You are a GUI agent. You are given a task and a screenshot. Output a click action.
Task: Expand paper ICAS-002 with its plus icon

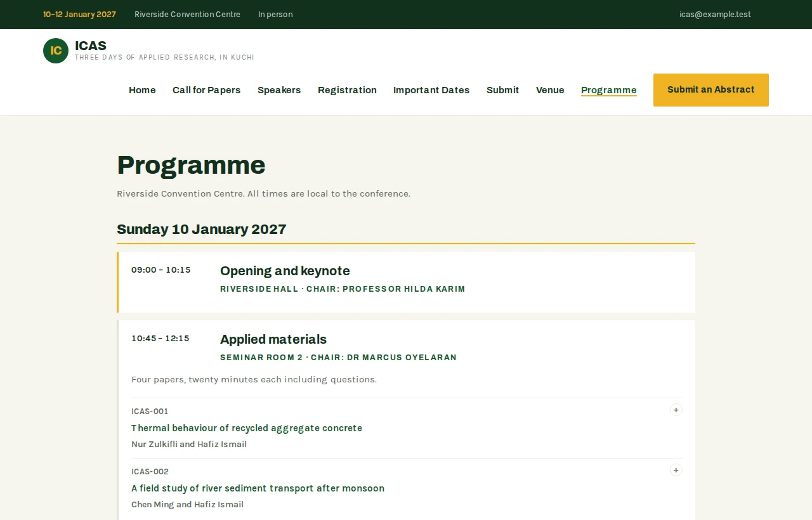pos(676,470)
